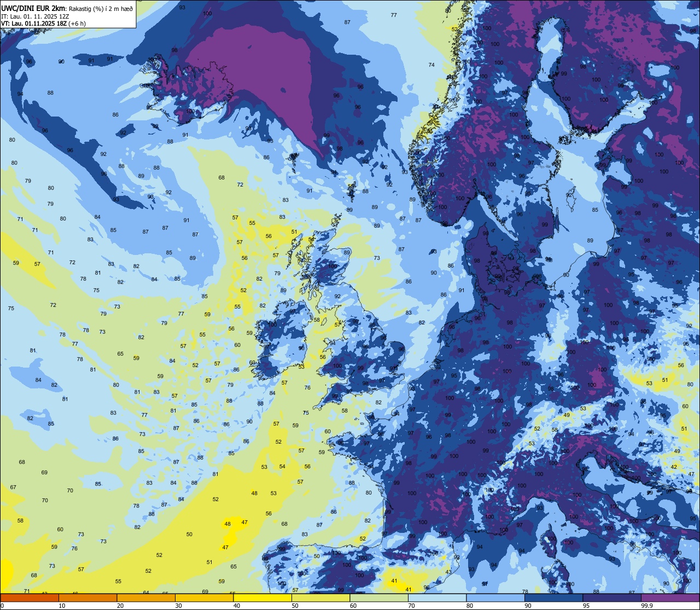Click the 40–50% bright yellow legend swatch
Image resolution: width=700 pixels, height=610 pixels.
tap(262, 598)
